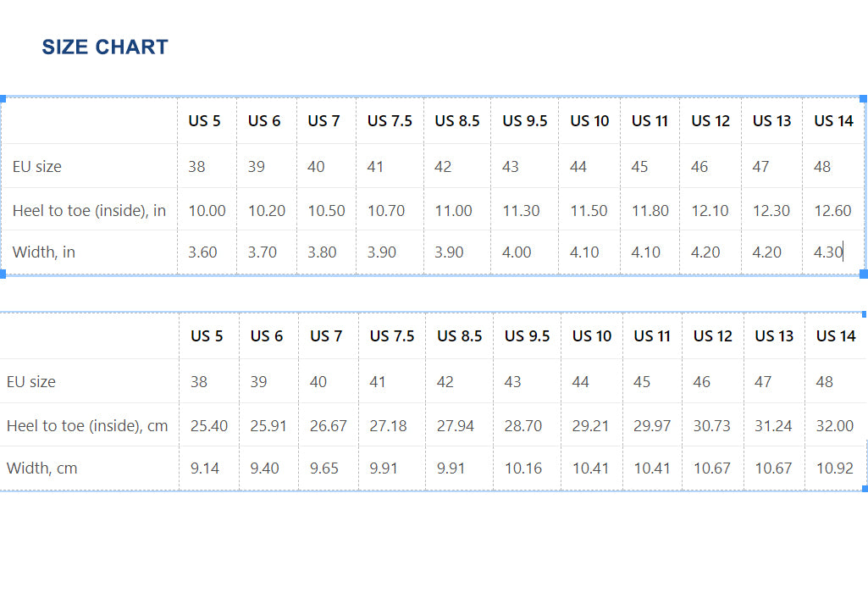Click the cm table's bottom-right resize handle
The width and height of the screenshot is (868, 593).
pyautogui.click(x=864, y=489)
